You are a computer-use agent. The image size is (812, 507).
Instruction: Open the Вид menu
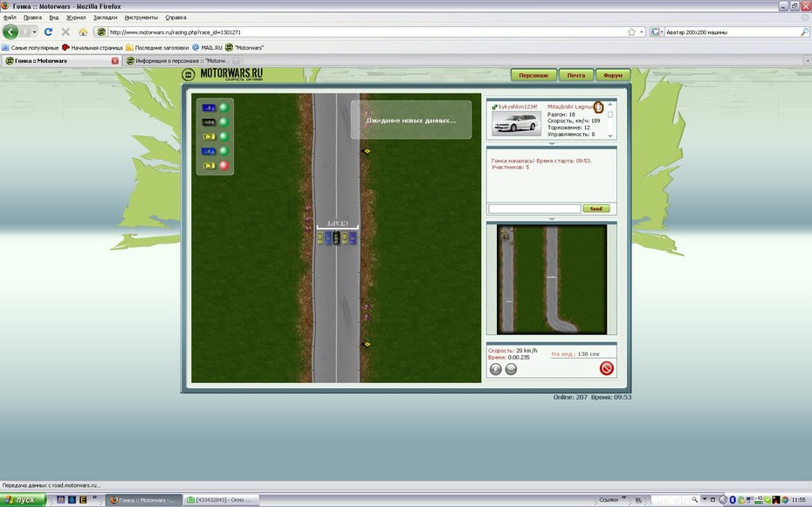click(x=54, y=17)
